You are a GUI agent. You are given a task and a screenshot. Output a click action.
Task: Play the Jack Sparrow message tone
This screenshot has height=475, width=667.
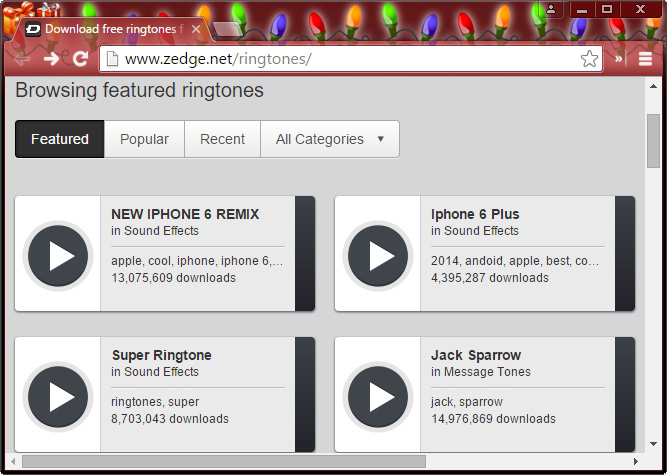coord(378,397)
